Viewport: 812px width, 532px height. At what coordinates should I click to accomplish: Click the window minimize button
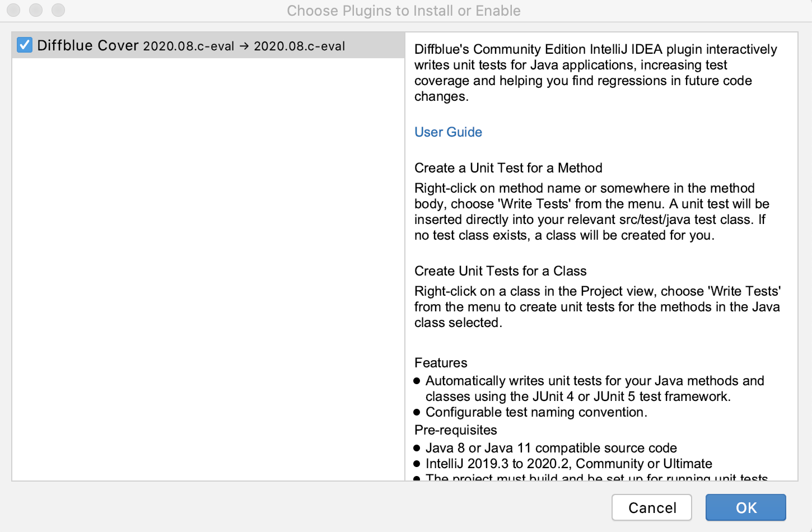36,10
